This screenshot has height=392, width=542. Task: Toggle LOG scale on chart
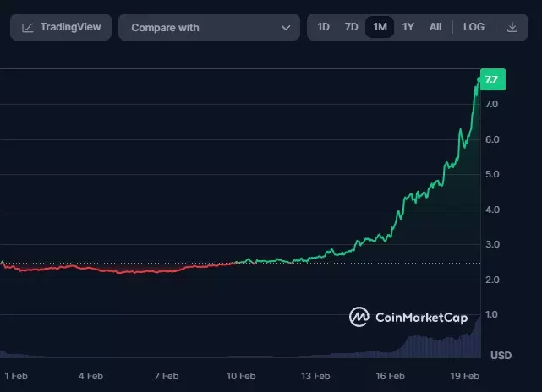474,27
